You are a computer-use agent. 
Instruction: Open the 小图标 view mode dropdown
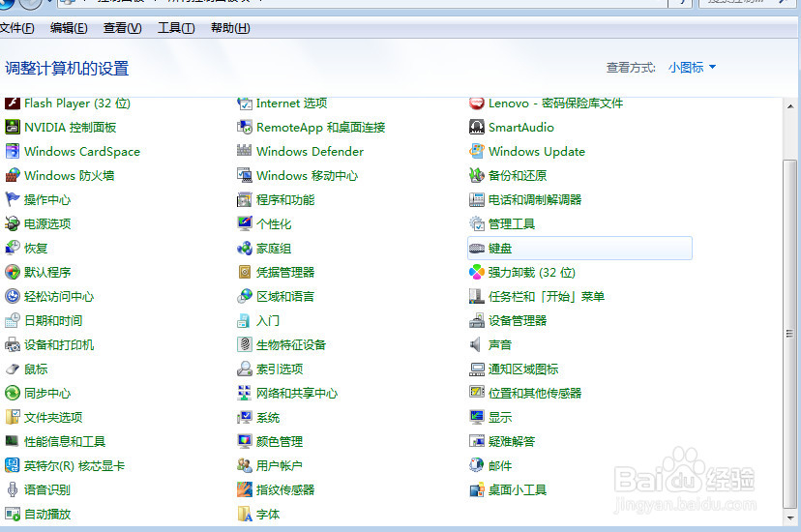coord(692,68)
